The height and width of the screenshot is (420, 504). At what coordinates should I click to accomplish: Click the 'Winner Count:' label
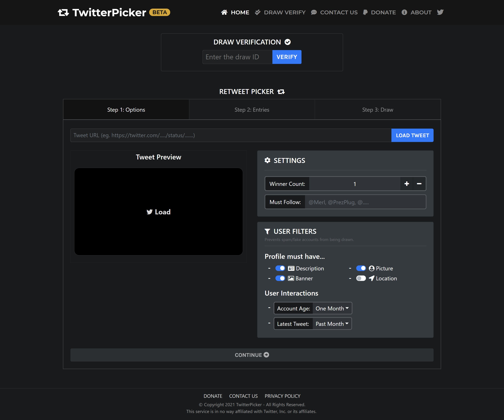(287, 184)
